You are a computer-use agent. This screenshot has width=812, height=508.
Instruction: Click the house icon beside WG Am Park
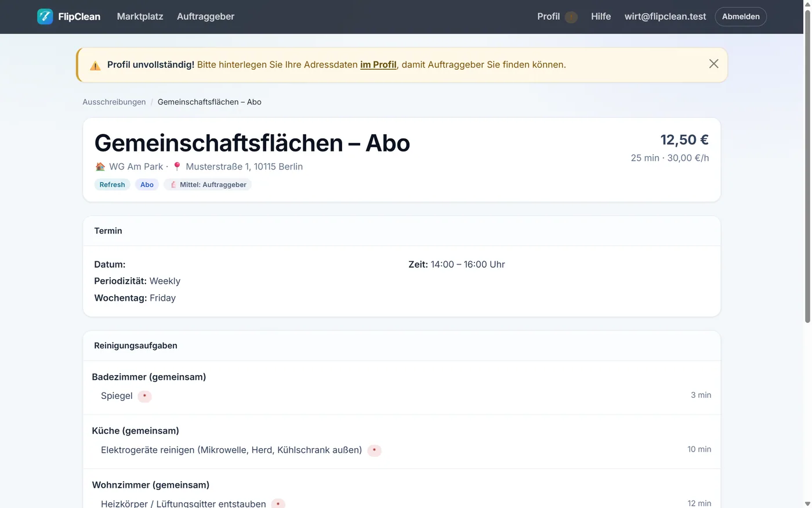click(x=100, y=167)
